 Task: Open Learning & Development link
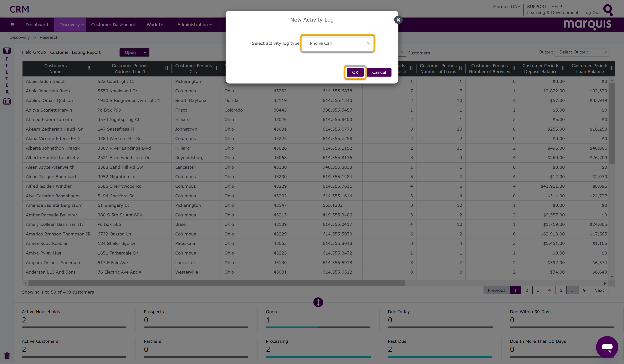553,12
